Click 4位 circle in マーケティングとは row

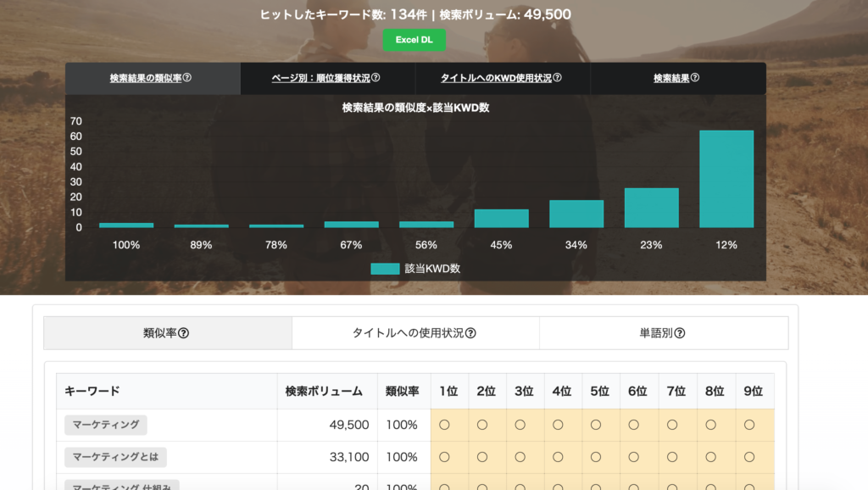(x=558, y=457)
